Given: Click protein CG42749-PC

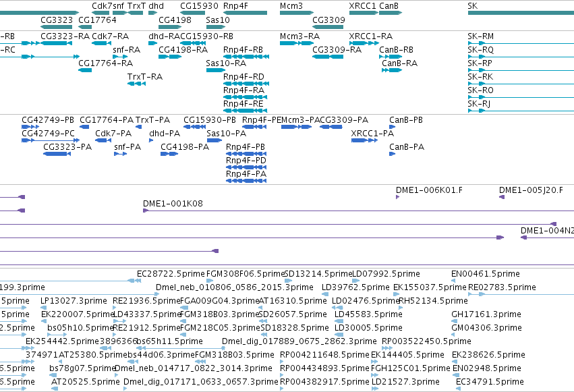Looking at the screenshot, I should [x=51, y=140].
